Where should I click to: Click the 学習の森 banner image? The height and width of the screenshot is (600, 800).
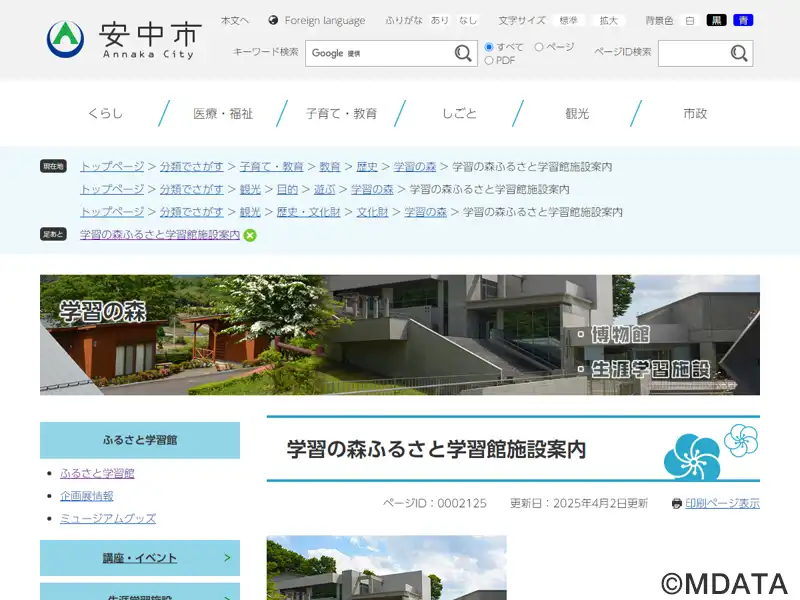pos(400,335)
